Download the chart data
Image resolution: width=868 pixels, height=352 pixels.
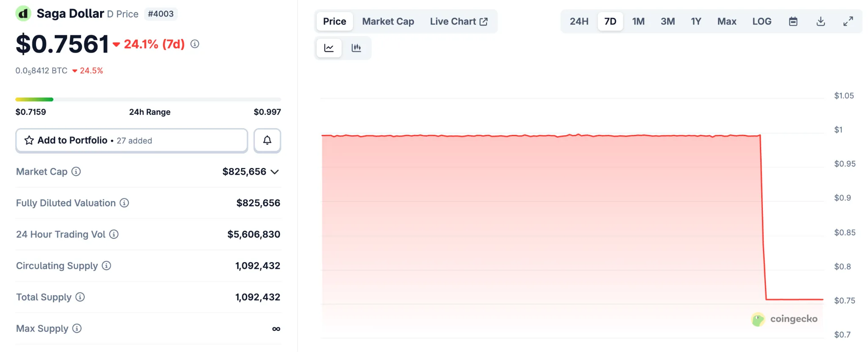tap(821, 22)
